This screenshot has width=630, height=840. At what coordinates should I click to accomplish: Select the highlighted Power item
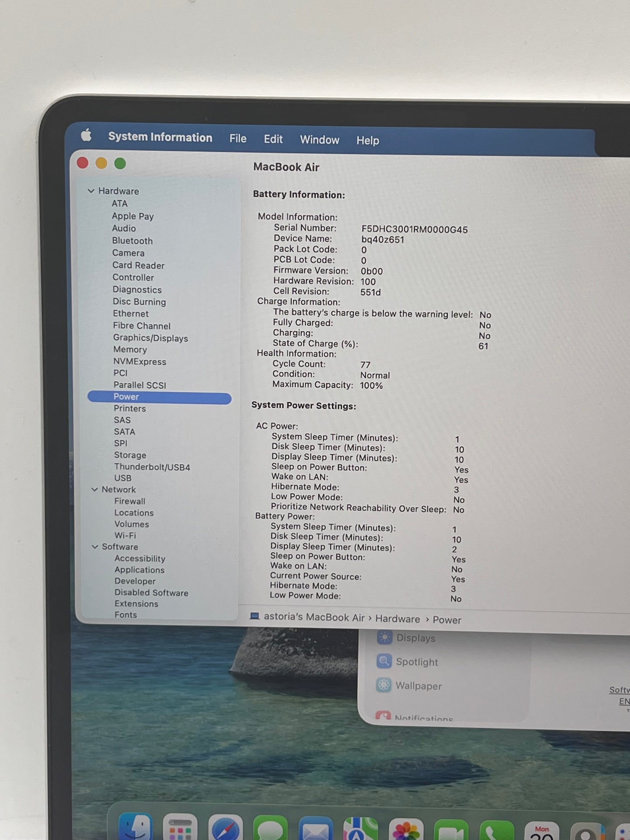160,397
